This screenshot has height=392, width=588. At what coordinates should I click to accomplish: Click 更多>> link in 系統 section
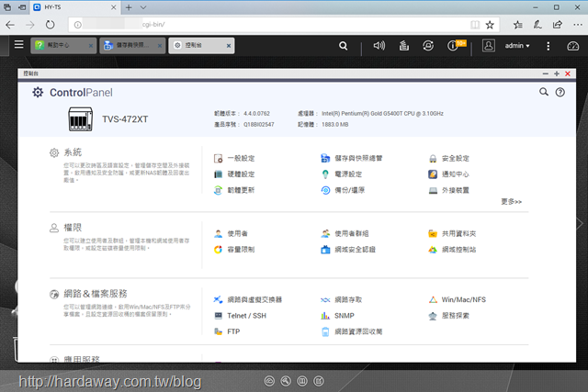512,202
